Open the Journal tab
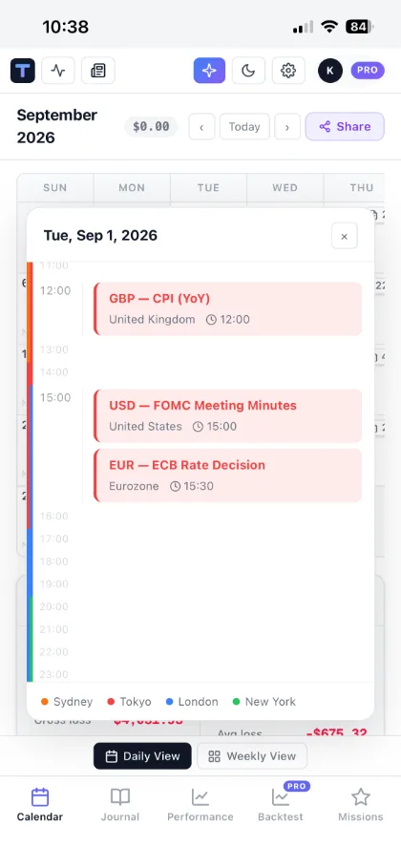The image size is (401, 868). 120,805
